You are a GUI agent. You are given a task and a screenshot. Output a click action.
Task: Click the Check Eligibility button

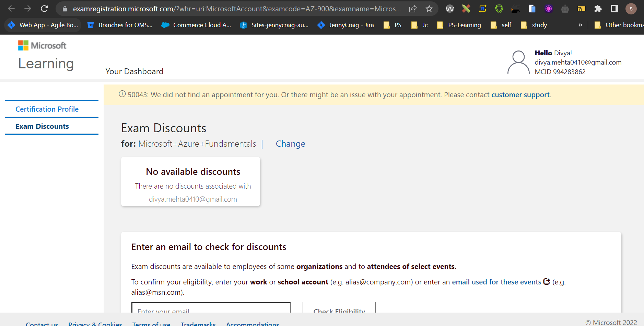click(x=339, y=310)
